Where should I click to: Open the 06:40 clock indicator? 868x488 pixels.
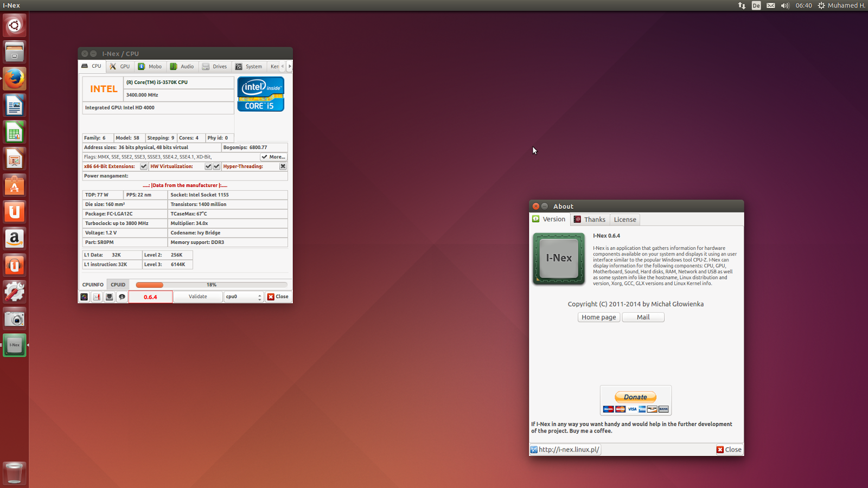tap(804, 5)
